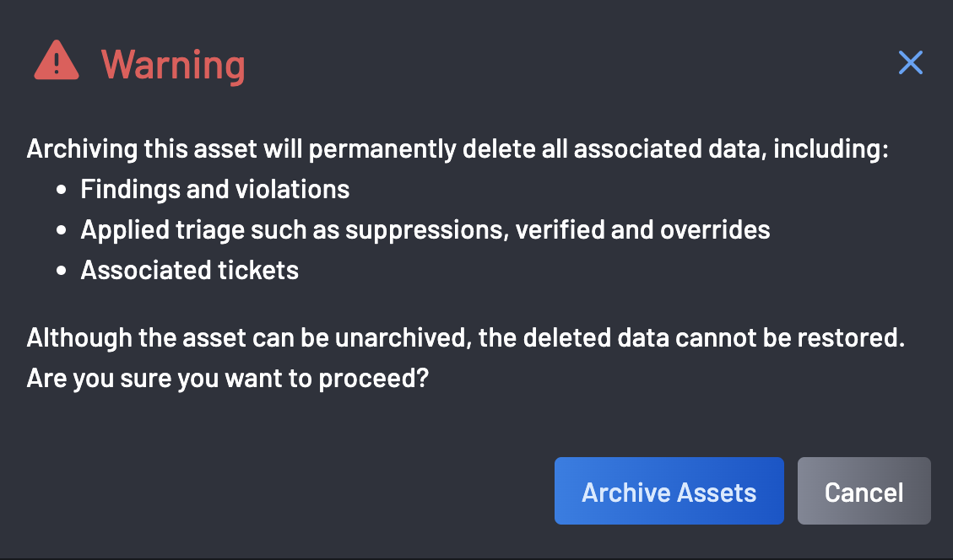
Task: Click the 'Are you sure you want to proceed?' question
Action: point(228,379)
